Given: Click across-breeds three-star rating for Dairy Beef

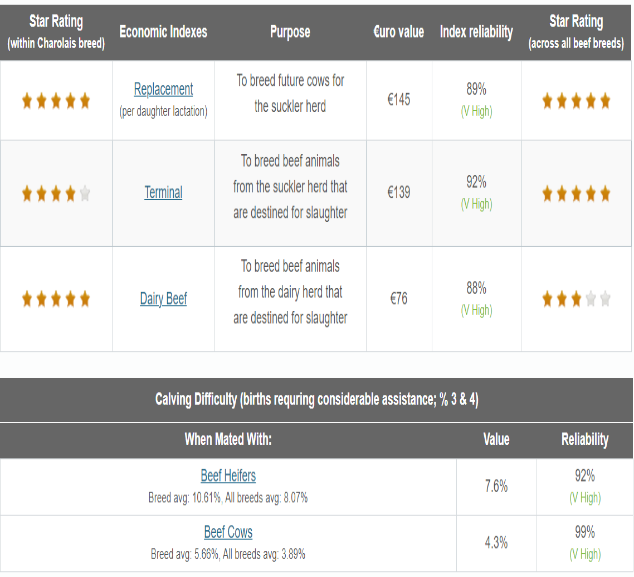Looking at the screenshot, I should tap(576, 299).
